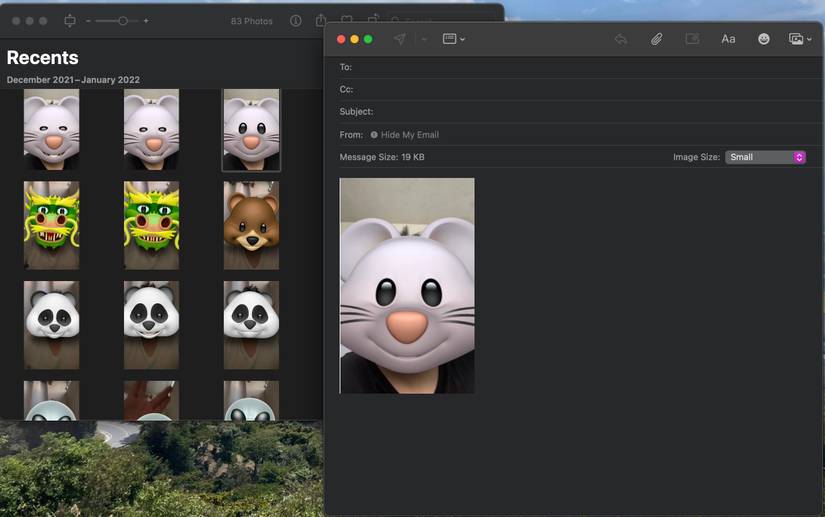Click the Message Size: 19 KB label
Image resolution: width=825 pixels, height=517 pixels.
pyautogui.click(x=382, y=157)
